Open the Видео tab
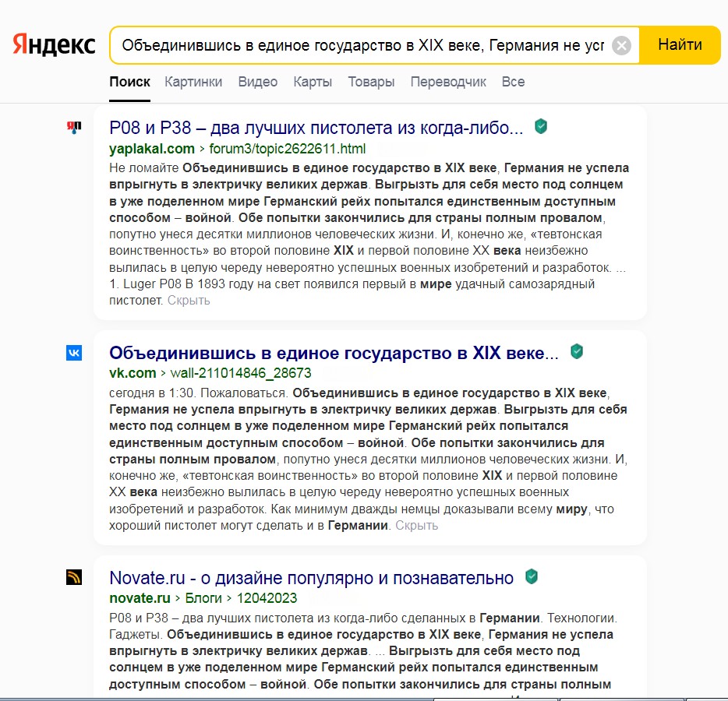This screenshot has width=728, height=701. 258,82
